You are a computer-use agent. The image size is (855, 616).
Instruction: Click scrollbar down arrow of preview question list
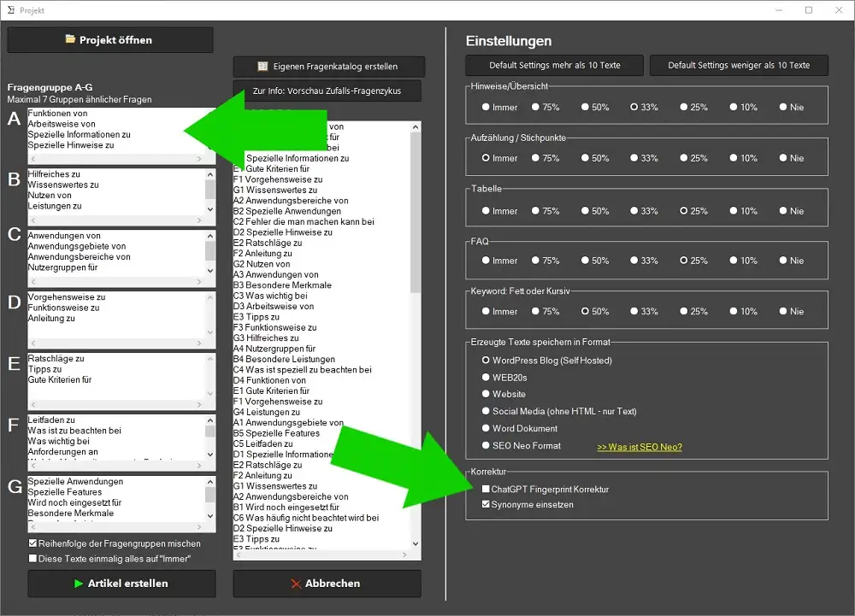[x=416, y=543]
